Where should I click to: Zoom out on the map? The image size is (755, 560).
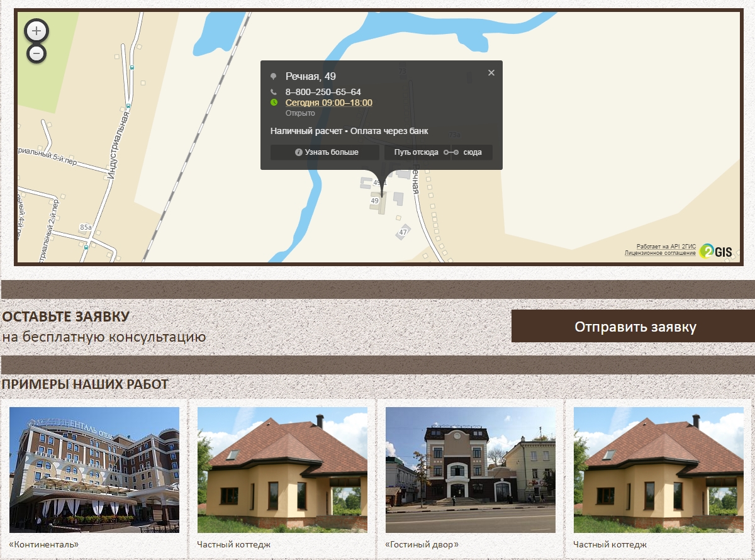coord(36,54)
